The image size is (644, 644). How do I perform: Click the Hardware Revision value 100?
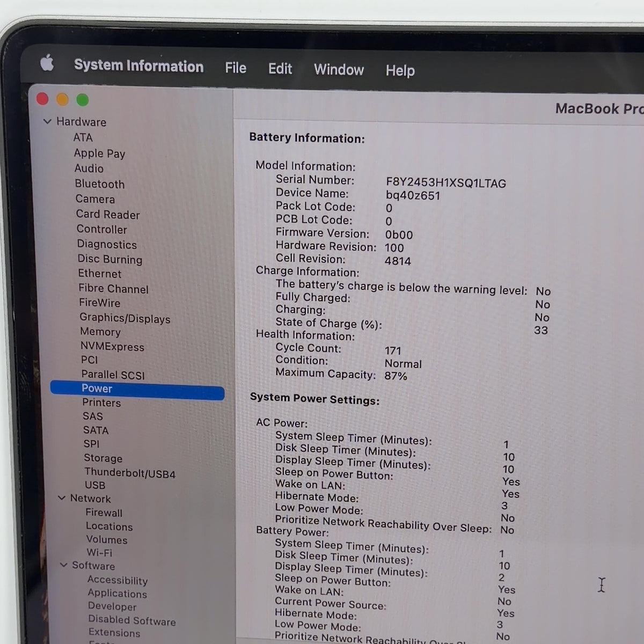tap(394, 248)
